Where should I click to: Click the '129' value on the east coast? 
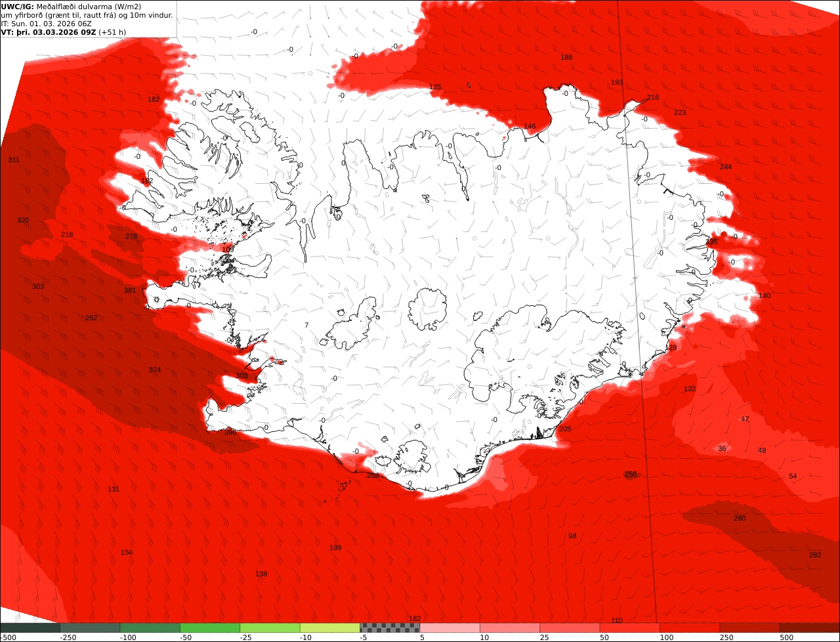point(671,348)
